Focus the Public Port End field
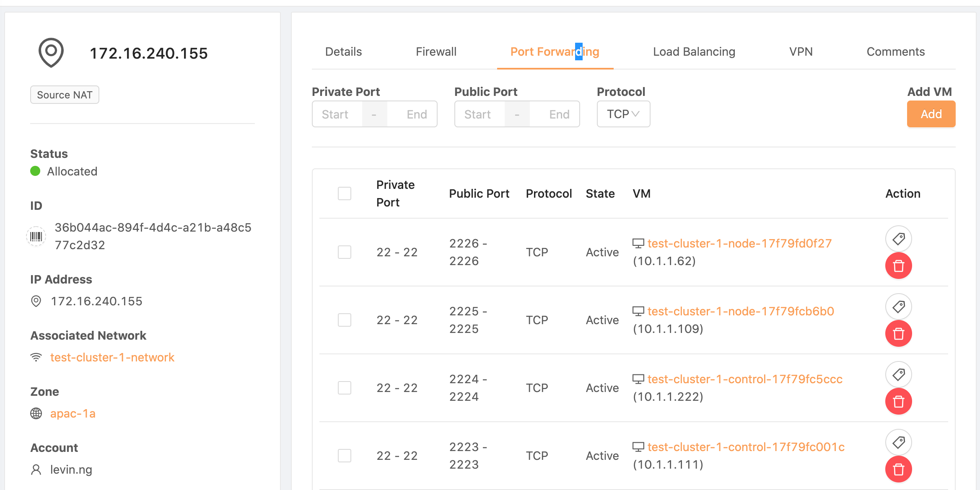Viewport: 980px width, 490px height. click(559, 114)
